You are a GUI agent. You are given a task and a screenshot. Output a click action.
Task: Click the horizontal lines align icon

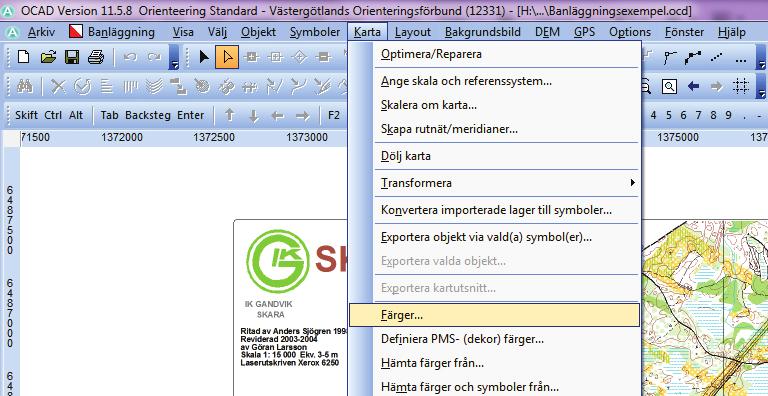[x=106, y=87]
